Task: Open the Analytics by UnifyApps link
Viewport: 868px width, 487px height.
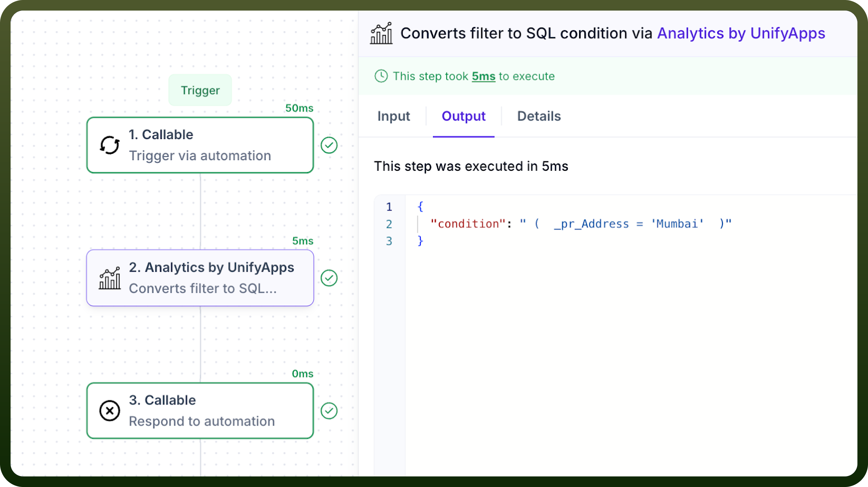Action: coord(741,33)
